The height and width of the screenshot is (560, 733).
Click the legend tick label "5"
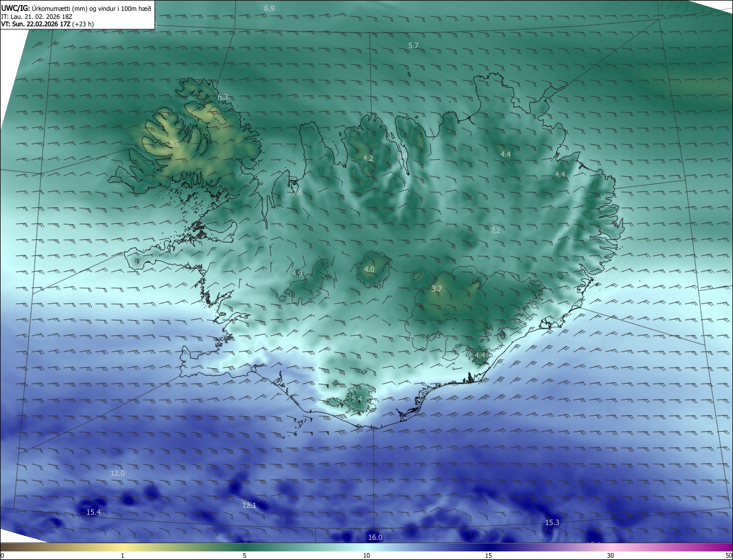(245, 555)
